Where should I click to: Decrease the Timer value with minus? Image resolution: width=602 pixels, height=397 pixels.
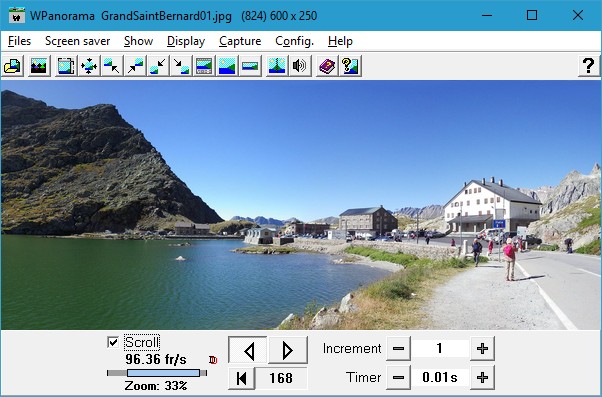[398, 377]
